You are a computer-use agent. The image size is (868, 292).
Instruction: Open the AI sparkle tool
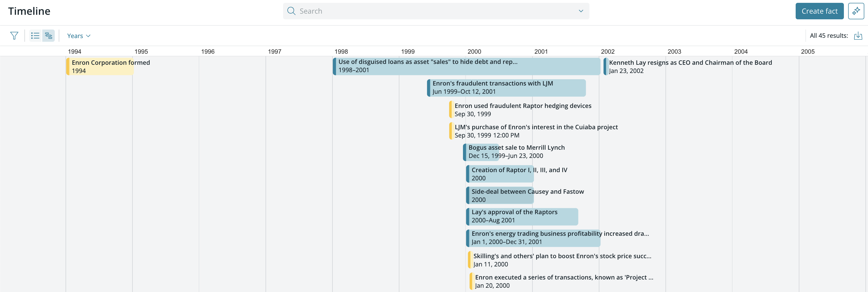[856, 11]
